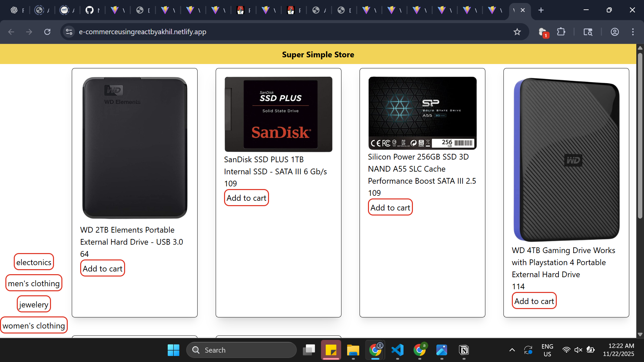This screenshot has height=362, width=644.
Task: Bookmark this page with star icon
Action: point(517,32)
